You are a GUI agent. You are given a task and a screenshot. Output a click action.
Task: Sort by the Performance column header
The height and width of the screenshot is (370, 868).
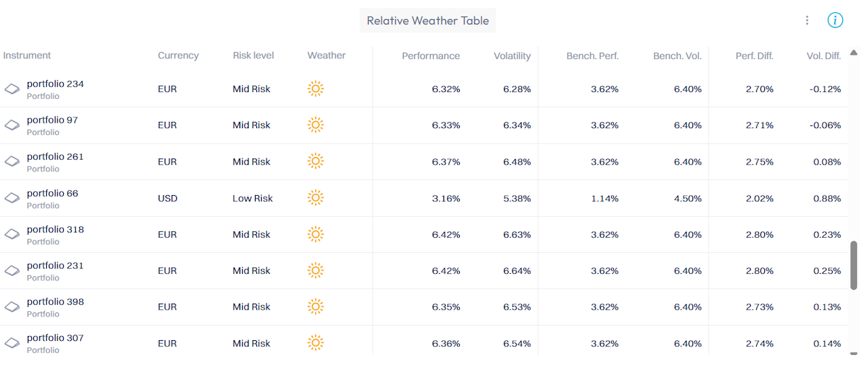click(431, 56)
